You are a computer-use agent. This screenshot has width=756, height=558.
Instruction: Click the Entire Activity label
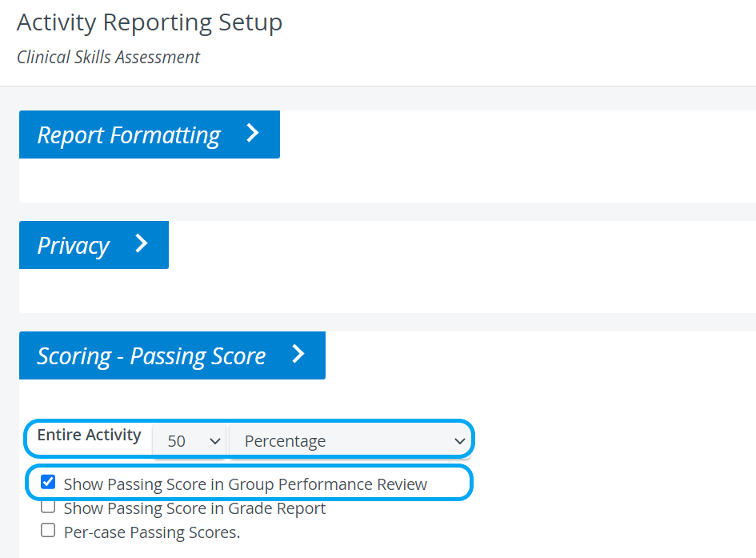(89, 435)
